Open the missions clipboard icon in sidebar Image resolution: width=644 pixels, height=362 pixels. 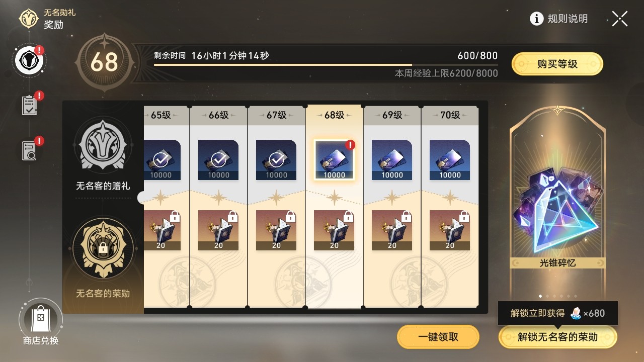(x=30, y=105)
